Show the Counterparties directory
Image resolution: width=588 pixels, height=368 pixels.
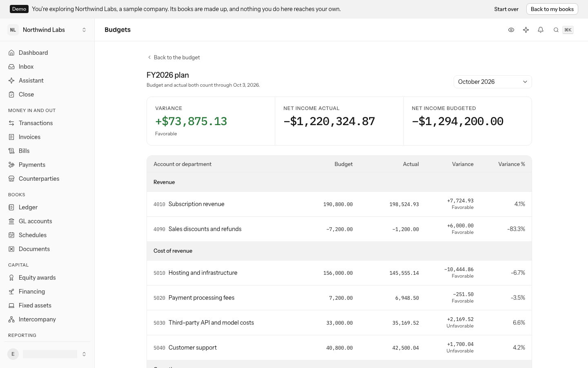47,179
